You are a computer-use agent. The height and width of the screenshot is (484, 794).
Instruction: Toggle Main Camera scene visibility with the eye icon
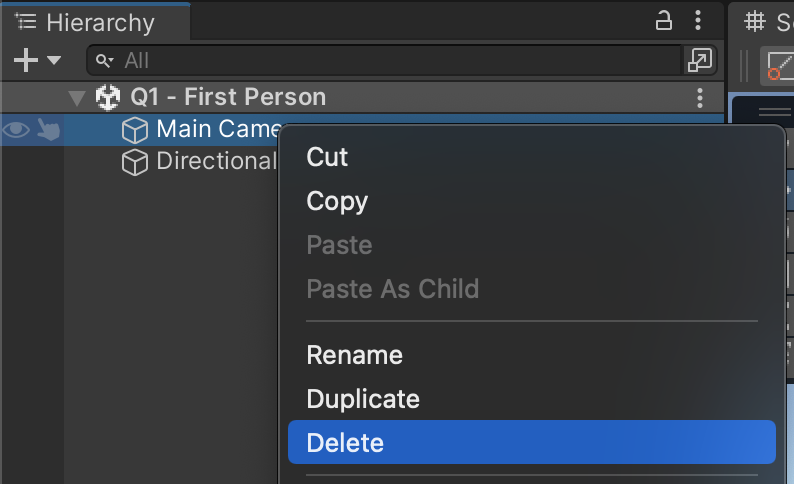point(16,129)
